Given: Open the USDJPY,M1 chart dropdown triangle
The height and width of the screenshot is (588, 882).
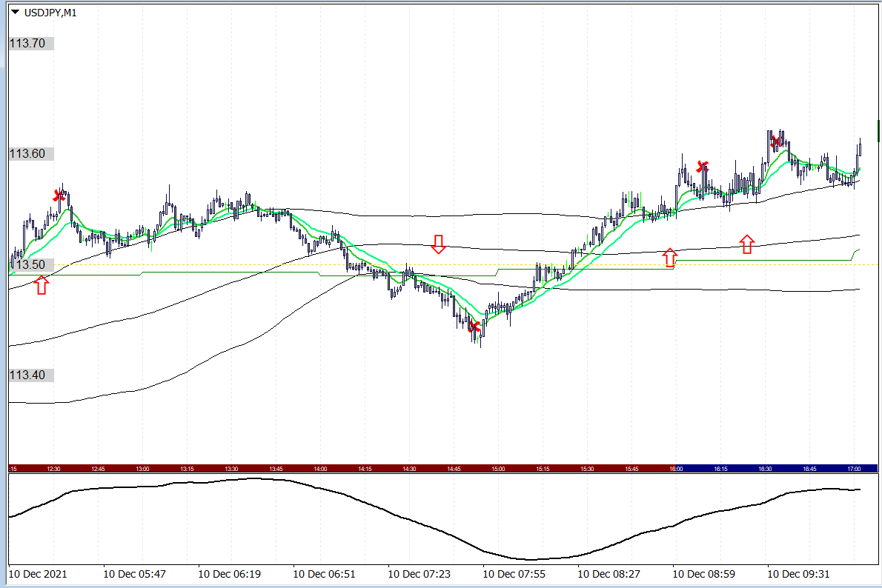Looking at the screenshot, I should pos(15,12).
